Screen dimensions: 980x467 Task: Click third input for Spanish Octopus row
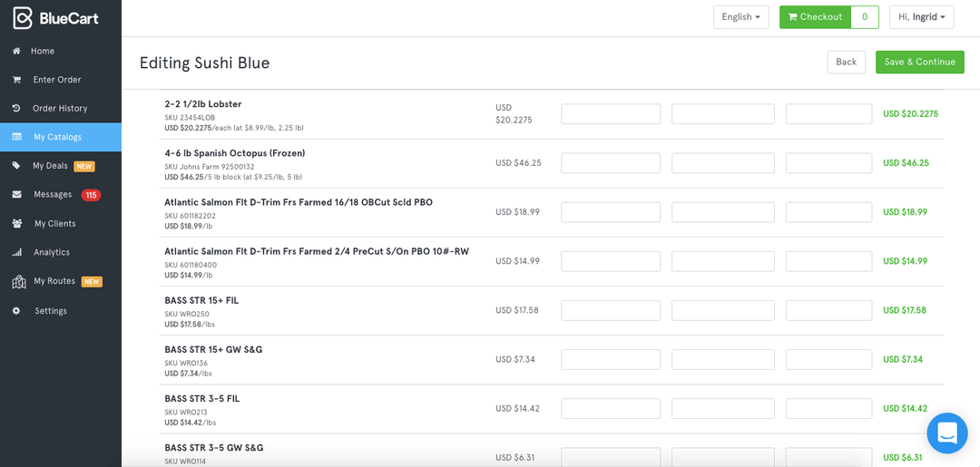[x=828, y=163]
